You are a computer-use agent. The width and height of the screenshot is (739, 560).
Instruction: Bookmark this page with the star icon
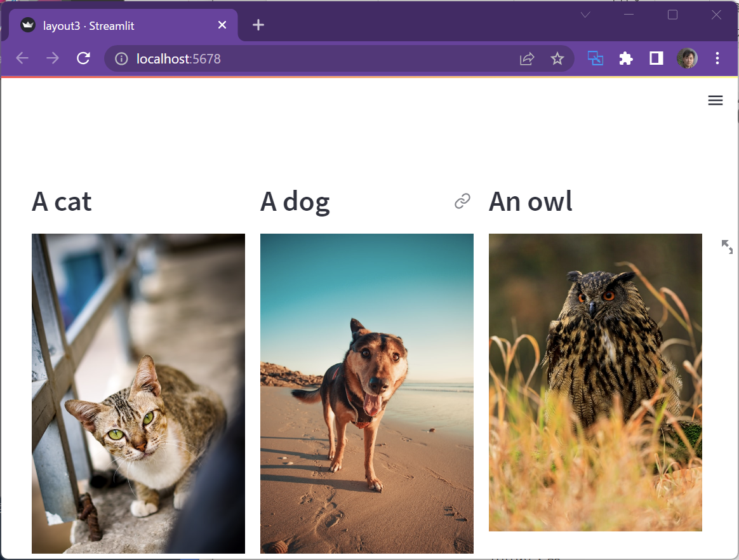coord(557,59)
